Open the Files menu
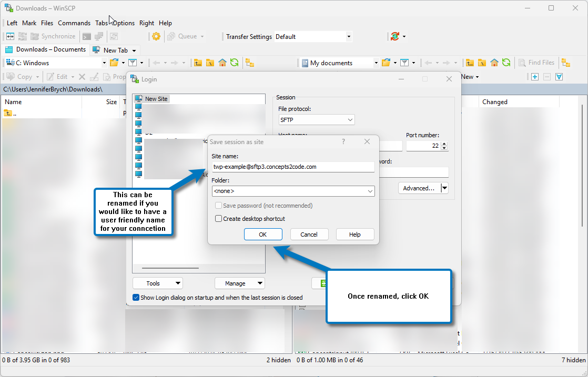The height and width of the screenshot is (377, 588). click(47, 23)
